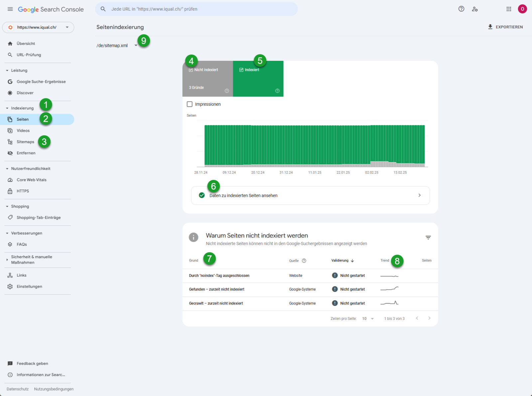Open row Gefunden – zurzeit nicht indexiert
532x396 pixels.
310,290
